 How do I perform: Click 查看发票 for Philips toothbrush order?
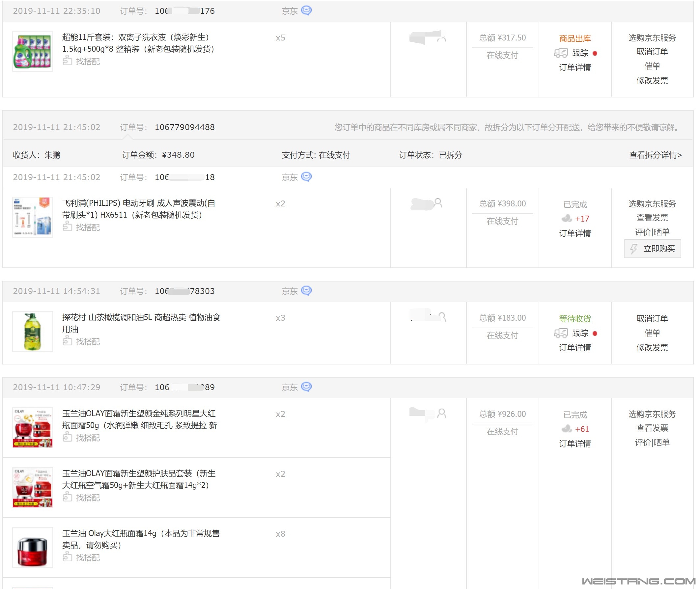(652, 218)
